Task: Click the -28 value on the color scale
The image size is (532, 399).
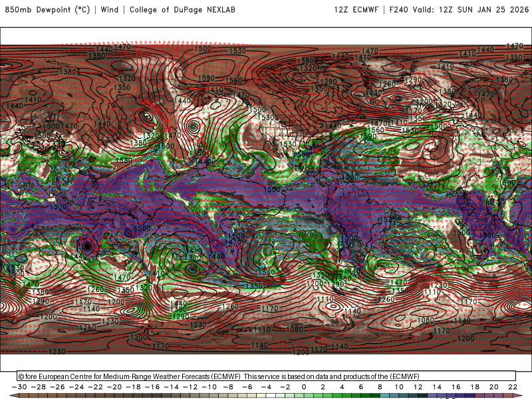Action: (x=39, y=387)
